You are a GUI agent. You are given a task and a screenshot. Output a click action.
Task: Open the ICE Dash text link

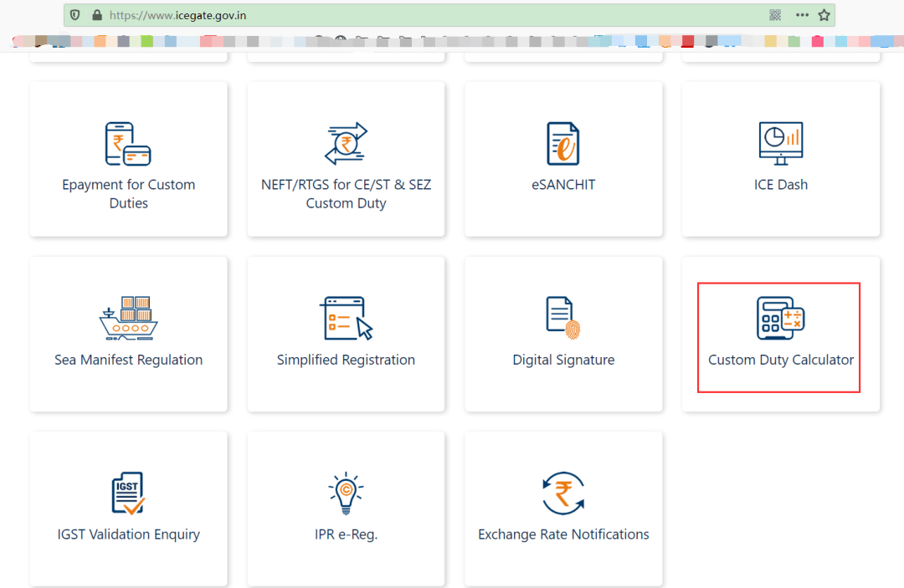click(x=780, y=185)
